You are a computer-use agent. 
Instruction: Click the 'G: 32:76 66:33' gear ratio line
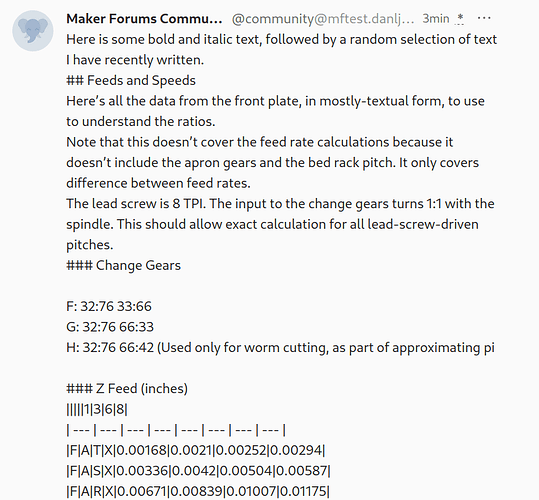pyautogui.click(x=110, y=327)
